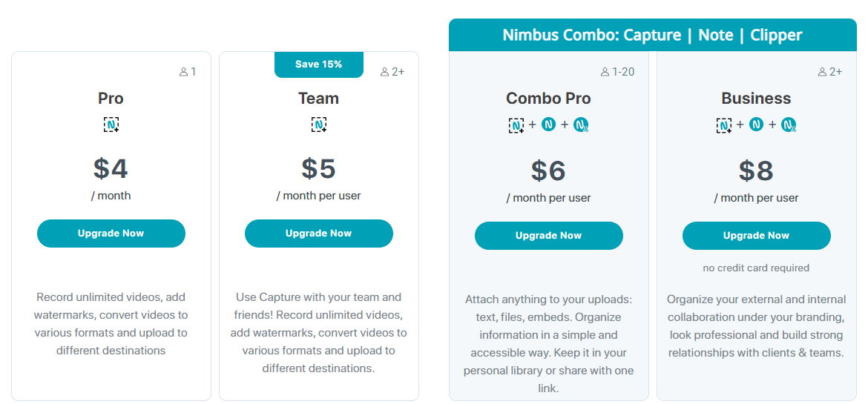Click Combo Pro's dashed Capture icon

[x=516, y=125]
